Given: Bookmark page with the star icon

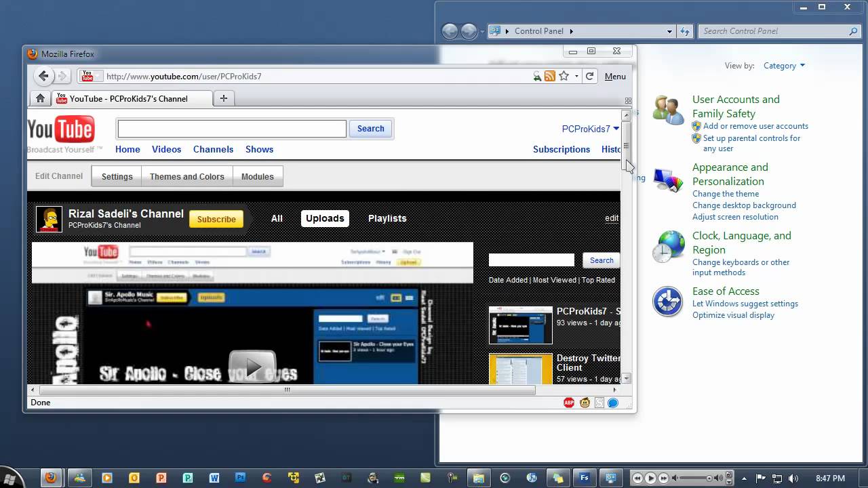Looking at the screenshot, I should (564, 76).
